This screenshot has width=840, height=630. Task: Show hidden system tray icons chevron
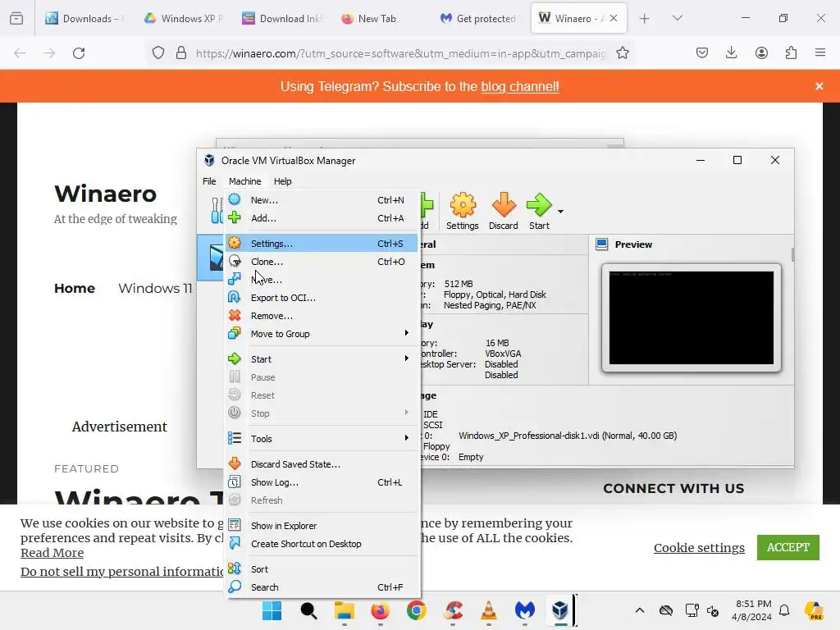tap(640, 610)
